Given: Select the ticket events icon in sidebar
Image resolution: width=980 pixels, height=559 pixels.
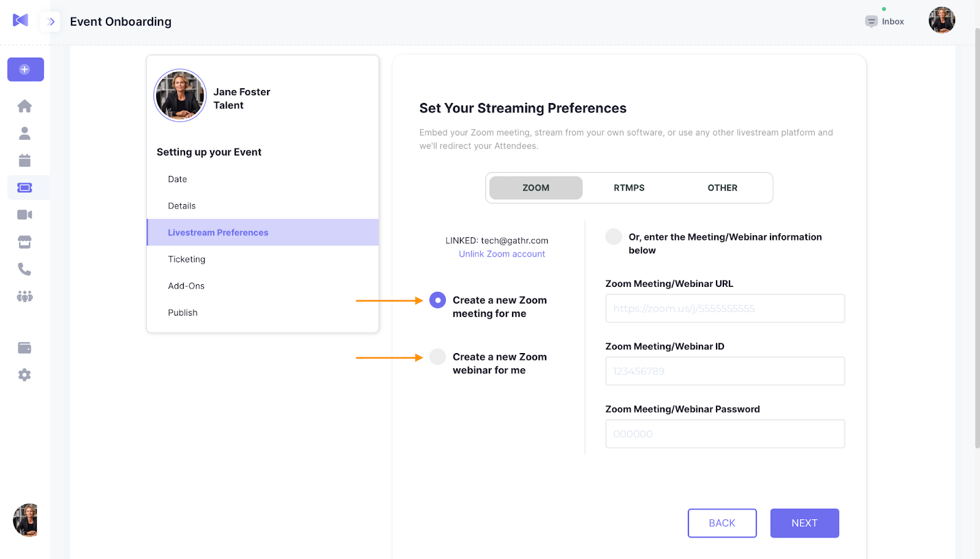Looking at the screenshot, I should (24, 188).
